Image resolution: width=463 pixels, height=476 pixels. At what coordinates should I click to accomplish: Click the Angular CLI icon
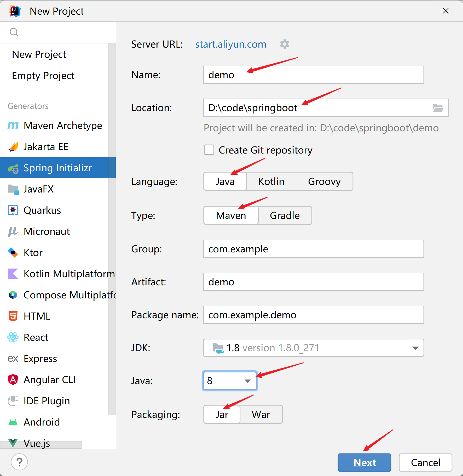[x=13, y=380]
